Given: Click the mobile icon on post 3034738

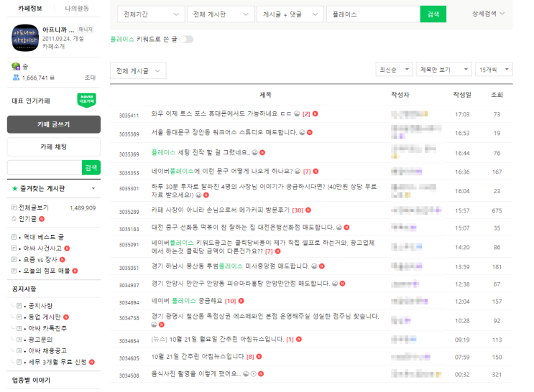Looking at the screenshot, I should [x=155, y=325].
